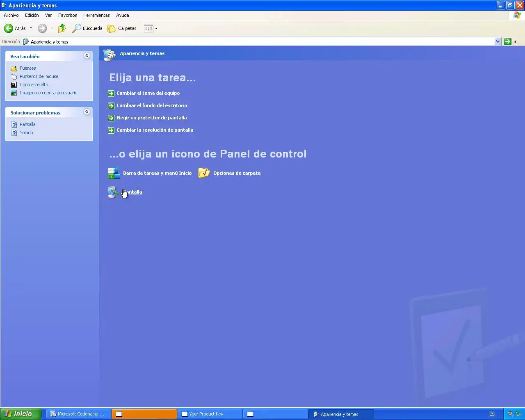This screenshot has height=420, width=525.
Task: Select Cambiar el fondo del escritorio
Action: (x=152, y=105)
